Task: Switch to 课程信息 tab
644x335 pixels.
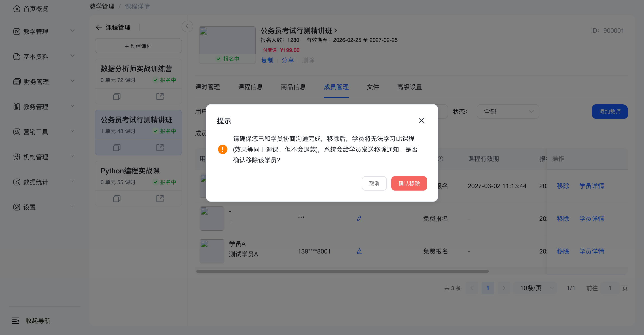Action: 250,87
